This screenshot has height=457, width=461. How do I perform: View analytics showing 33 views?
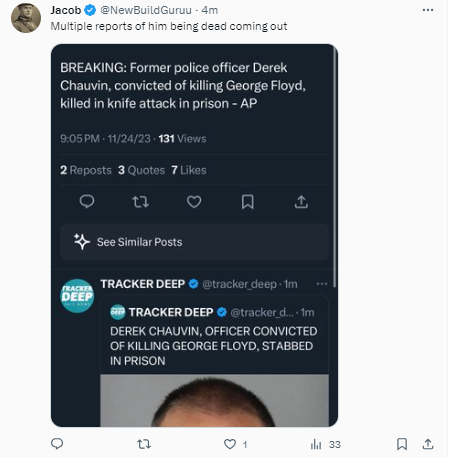point(325,444)
